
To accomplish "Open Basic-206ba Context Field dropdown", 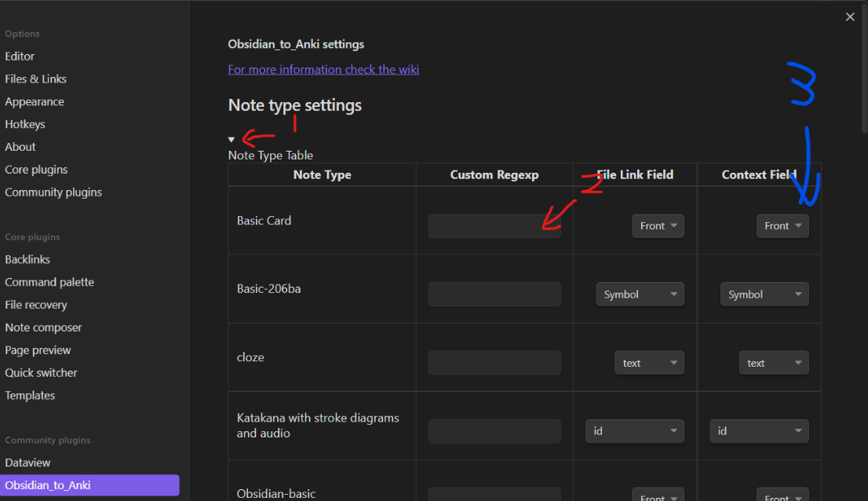I will pos(764,294).
